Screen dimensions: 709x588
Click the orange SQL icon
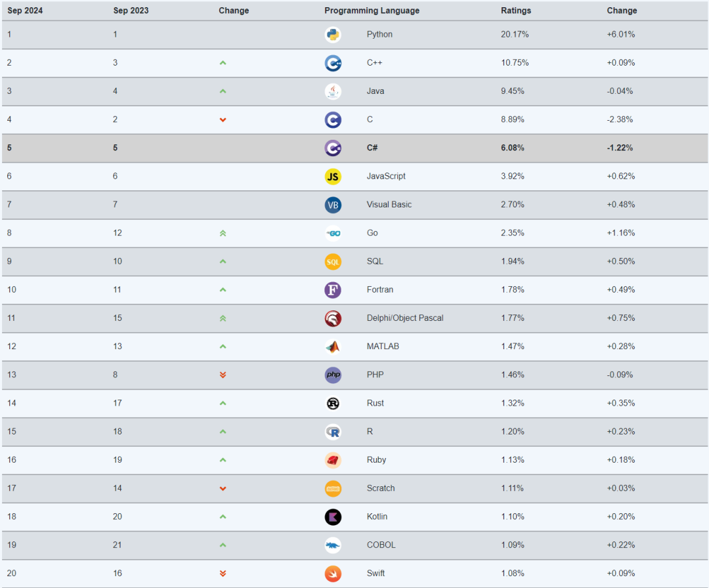[333, 262]
